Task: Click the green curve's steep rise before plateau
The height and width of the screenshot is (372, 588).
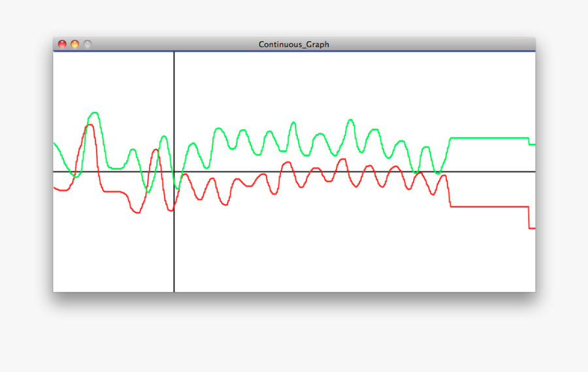Action: click(447, 152)
